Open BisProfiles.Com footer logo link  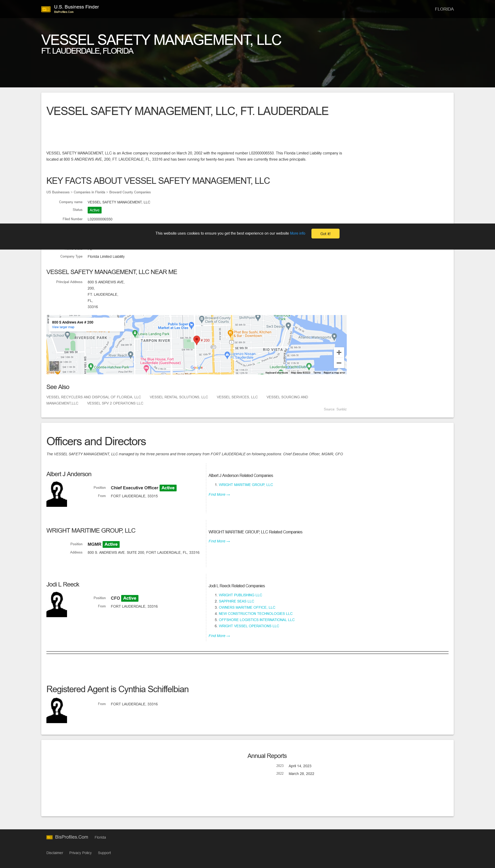pyautogui.click(x=67, y=837)
